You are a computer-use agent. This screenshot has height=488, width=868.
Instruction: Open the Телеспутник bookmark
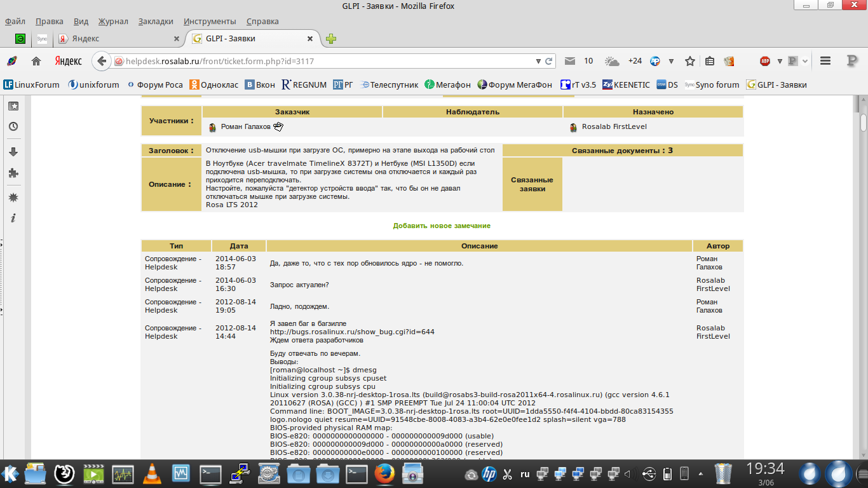click(x=389, y=85)
